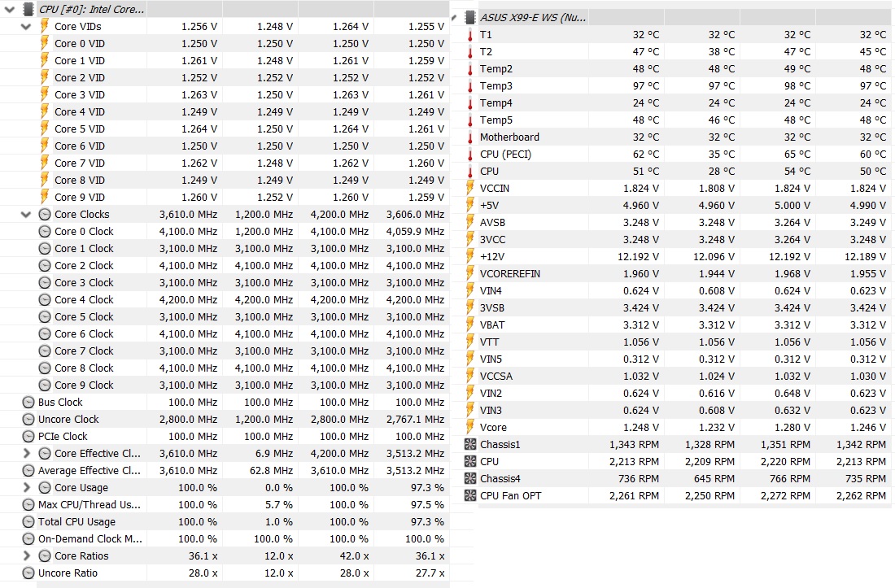Click the 2,767.1 MHz Uncore Clock average value
Image resolution: width=895 pixels, height=588 pixels.
(x=415, y=419)
